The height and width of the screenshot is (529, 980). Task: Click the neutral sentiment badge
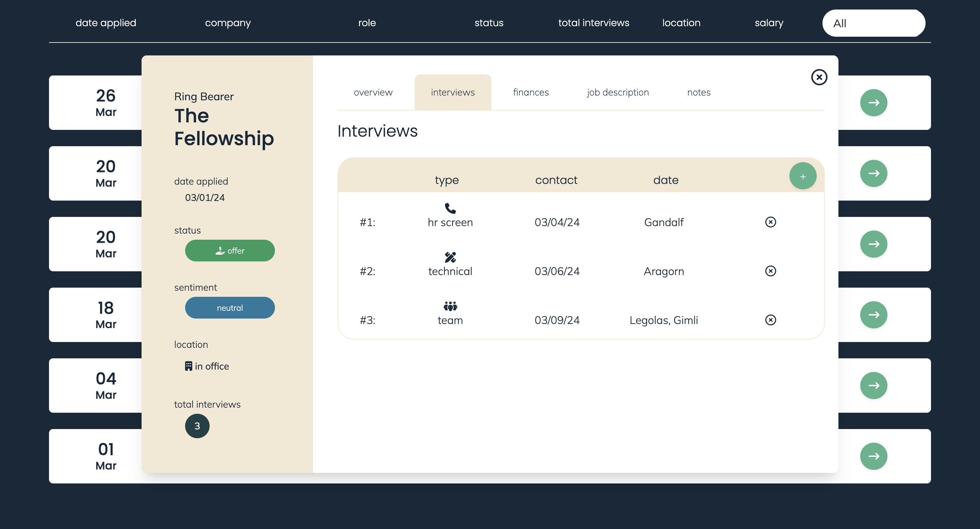pyautogui.click(x=230, y=308)
